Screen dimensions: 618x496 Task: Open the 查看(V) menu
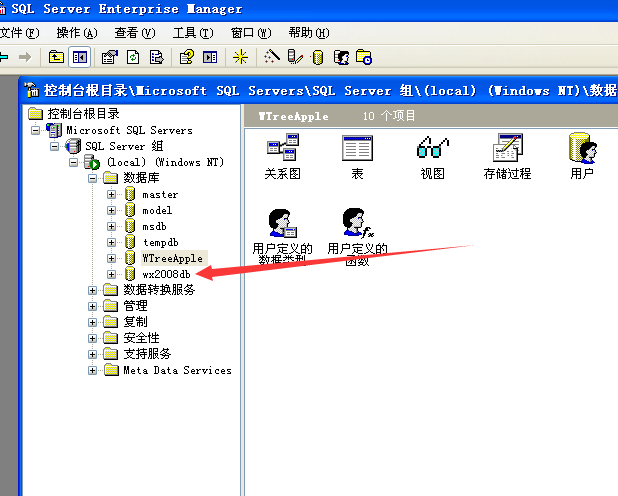[x=135, y=33]
